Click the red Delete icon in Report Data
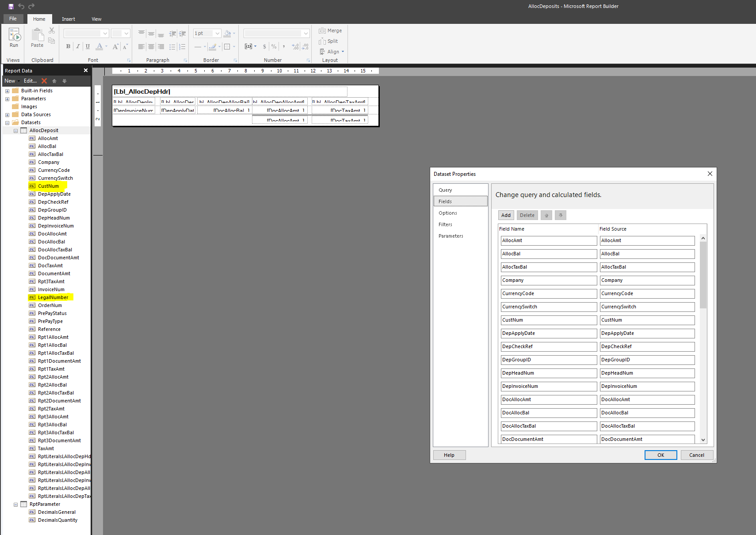The height and width of the screenshot is (535, 756). coord(44,81)
